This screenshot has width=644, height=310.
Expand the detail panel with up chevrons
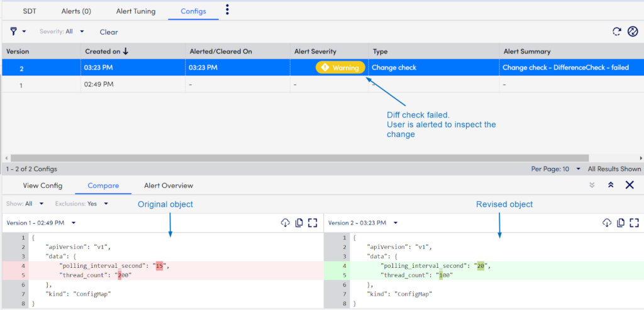(611, 185)
